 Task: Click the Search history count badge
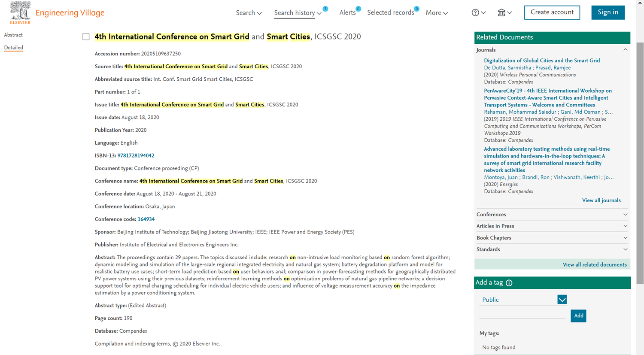click(325, 9)
